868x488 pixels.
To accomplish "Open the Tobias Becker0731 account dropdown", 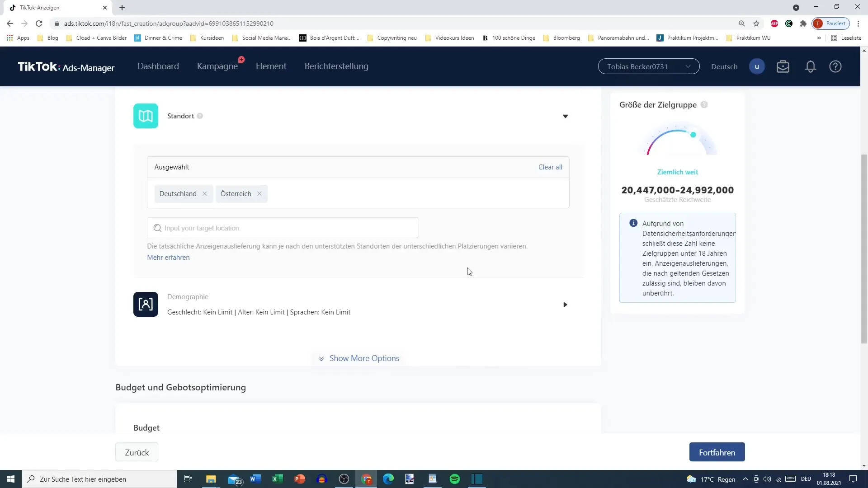I will click(x=648, y=67).
